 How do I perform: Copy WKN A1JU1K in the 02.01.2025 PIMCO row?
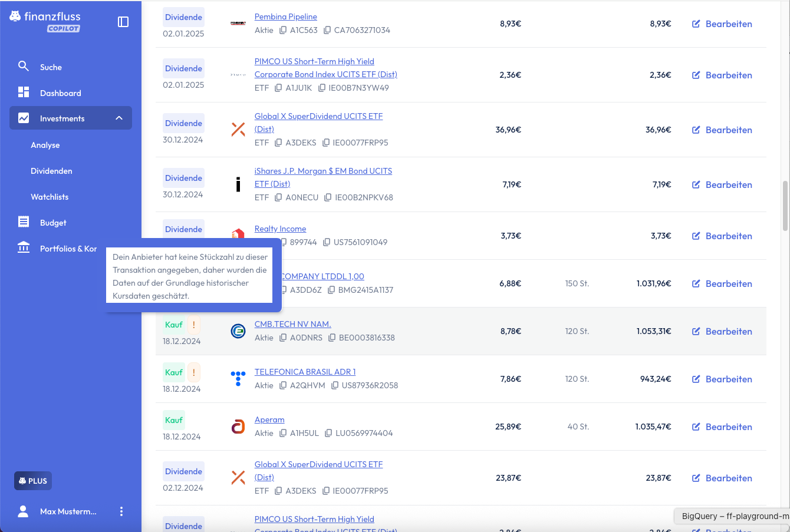tap(279, 88)
